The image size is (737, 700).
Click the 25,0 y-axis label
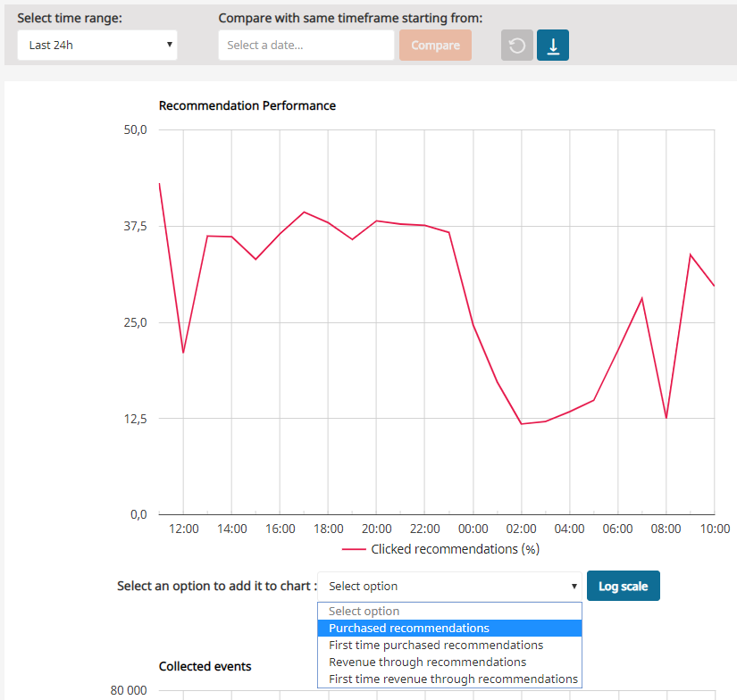pyautogui.click(x=136, y=322)
